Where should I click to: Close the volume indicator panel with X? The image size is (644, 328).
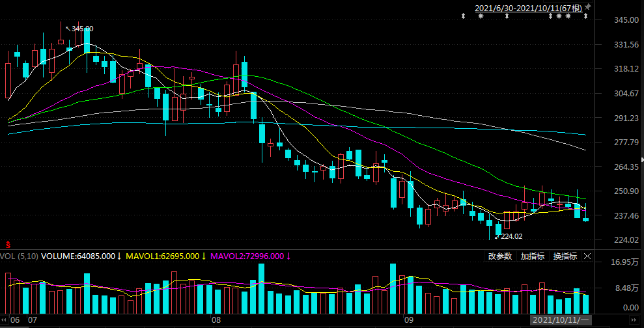587,256
